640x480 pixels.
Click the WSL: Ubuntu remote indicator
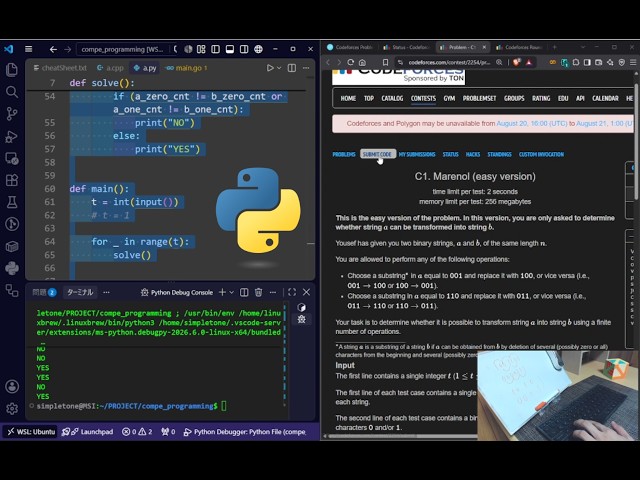[x=31, y=431]
